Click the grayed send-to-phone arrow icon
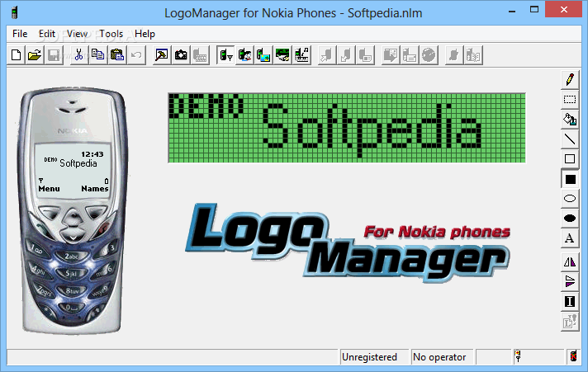 pyautogui.click(x=327, y=55)
